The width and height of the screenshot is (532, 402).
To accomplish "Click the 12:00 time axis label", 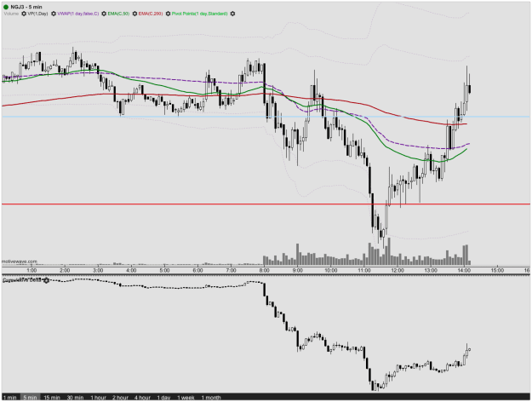I will (398, 271).
